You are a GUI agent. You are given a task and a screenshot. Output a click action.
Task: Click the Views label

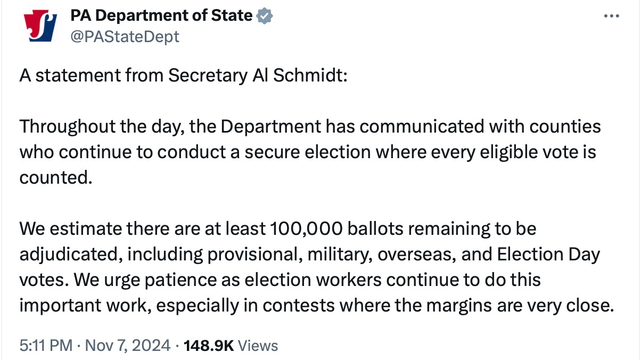(x=258, y=346)
